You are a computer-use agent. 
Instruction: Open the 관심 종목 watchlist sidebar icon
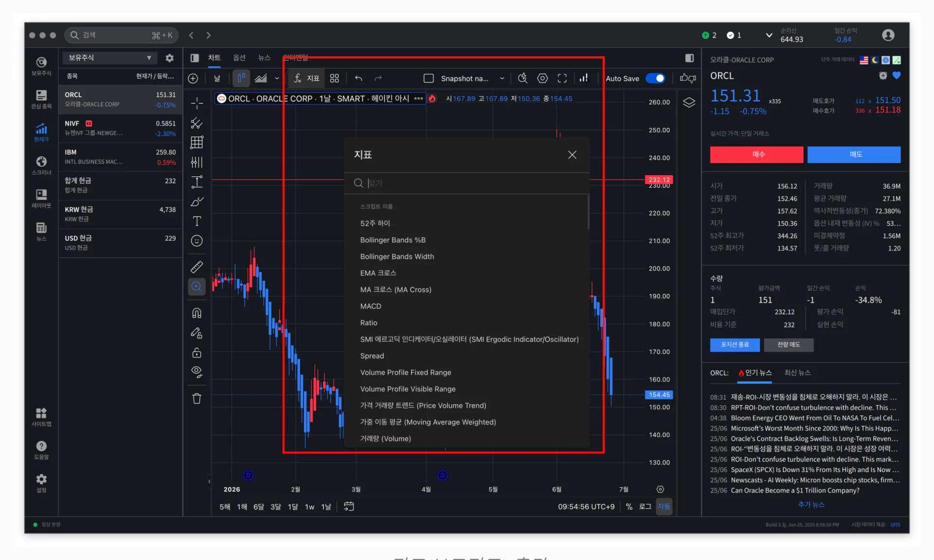click(41, 99)
